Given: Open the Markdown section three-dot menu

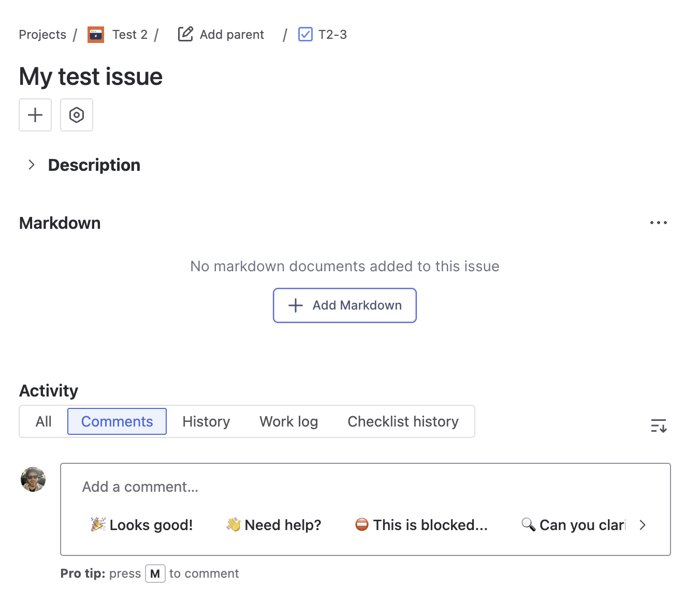Looking at the screenshot, I should 658,223.
